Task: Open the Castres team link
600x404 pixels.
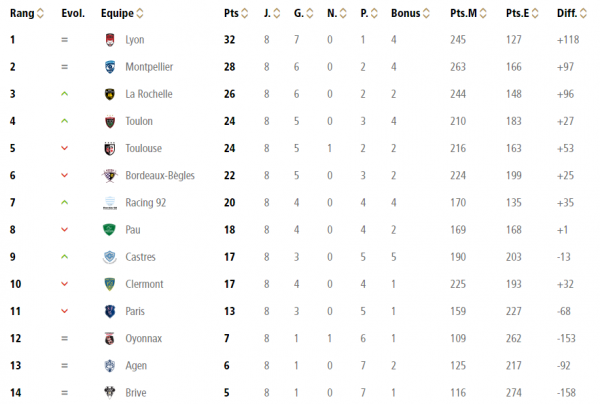Action: (140, 257)
